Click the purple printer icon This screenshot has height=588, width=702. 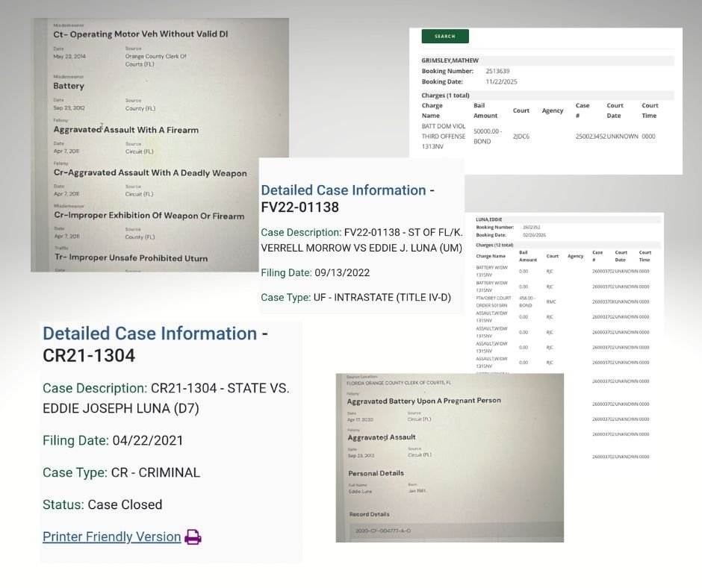(193, 537)
